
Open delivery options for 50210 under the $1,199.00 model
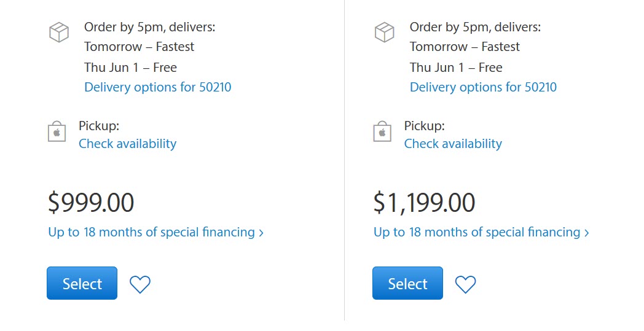483,87
